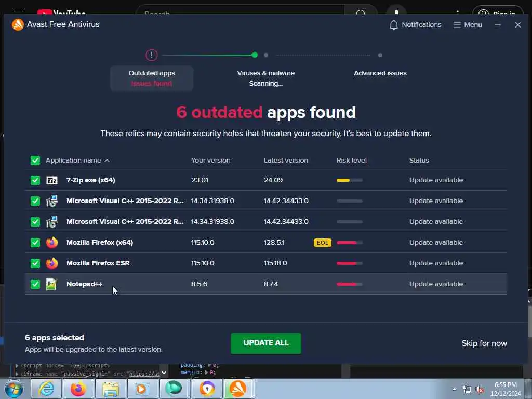532x399 pixels.
Task: Click Notepad++ Update available status
Action: coord(436,284)
